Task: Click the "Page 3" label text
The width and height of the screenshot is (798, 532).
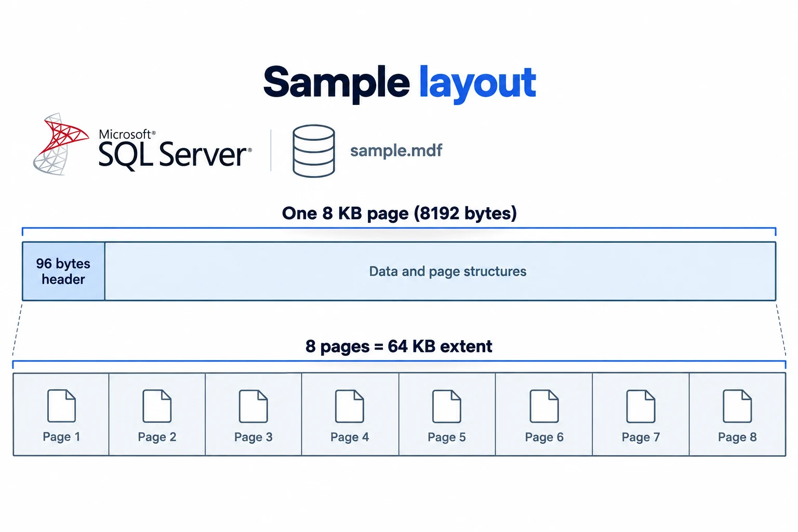Action: 254,437
